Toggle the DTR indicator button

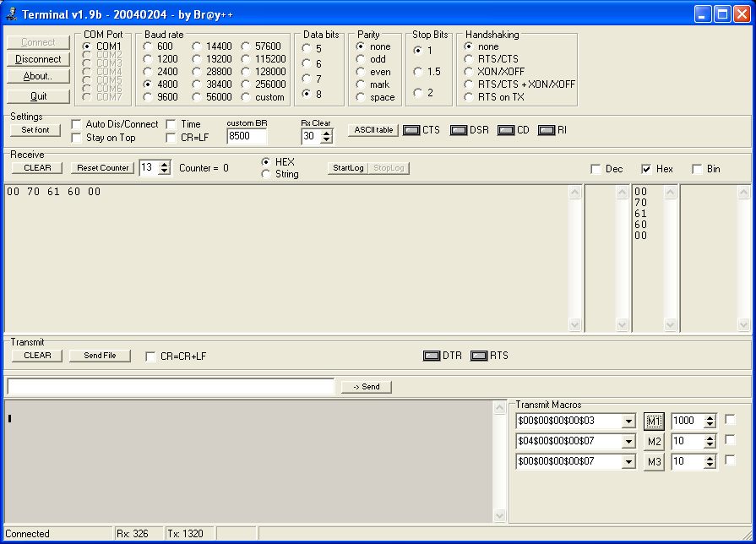tap(432, 356)
